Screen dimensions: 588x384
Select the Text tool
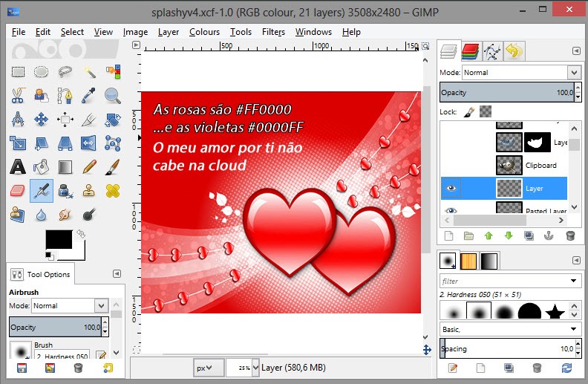point(18,166)
